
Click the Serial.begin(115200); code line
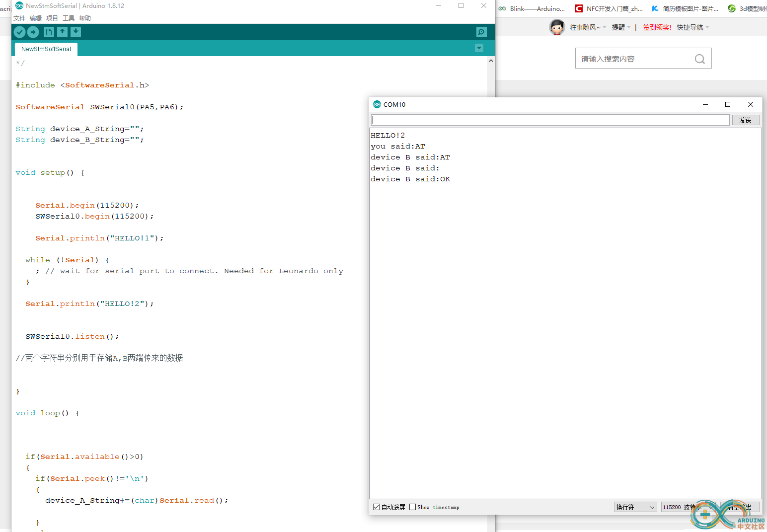point(87,205)
